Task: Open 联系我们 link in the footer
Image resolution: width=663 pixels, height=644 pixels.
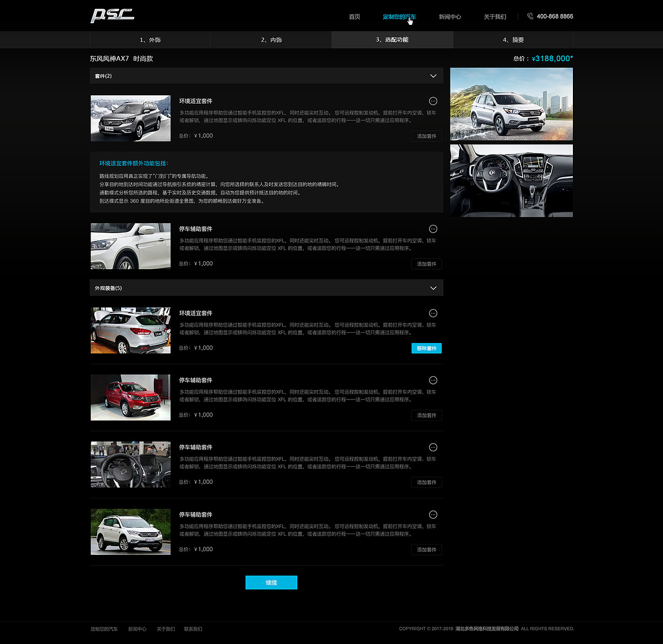Action: point(193,629)
